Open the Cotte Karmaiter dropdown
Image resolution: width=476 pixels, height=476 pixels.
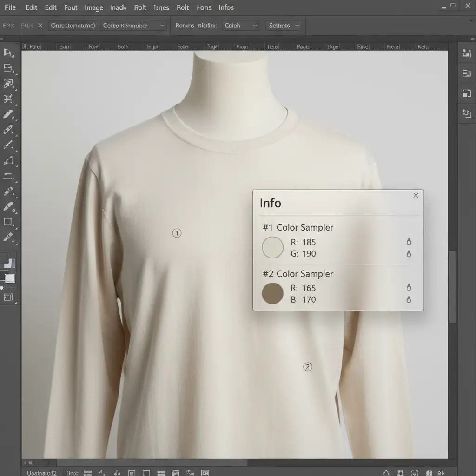(x=134, y=26)
